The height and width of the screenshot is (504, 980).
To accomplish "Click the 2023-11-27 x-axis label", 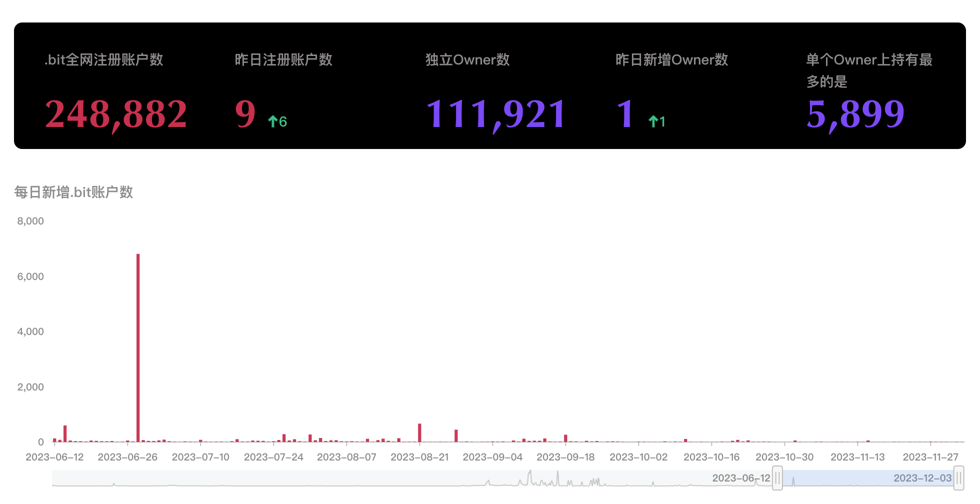I will (x=930, y=457).
